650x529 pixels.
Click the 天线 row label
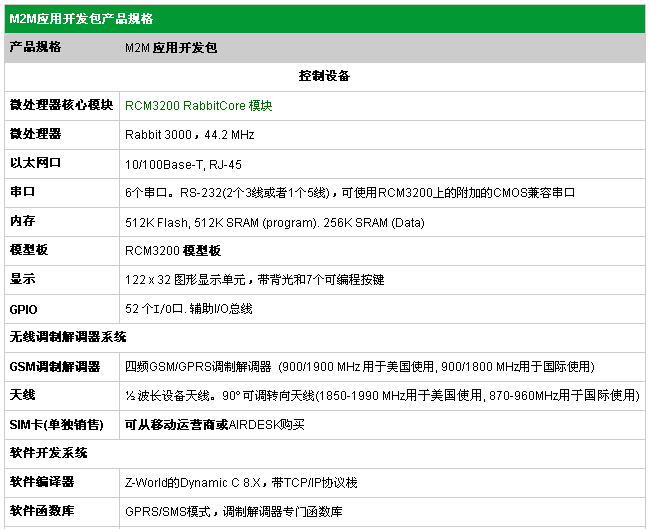pos(23,395)
